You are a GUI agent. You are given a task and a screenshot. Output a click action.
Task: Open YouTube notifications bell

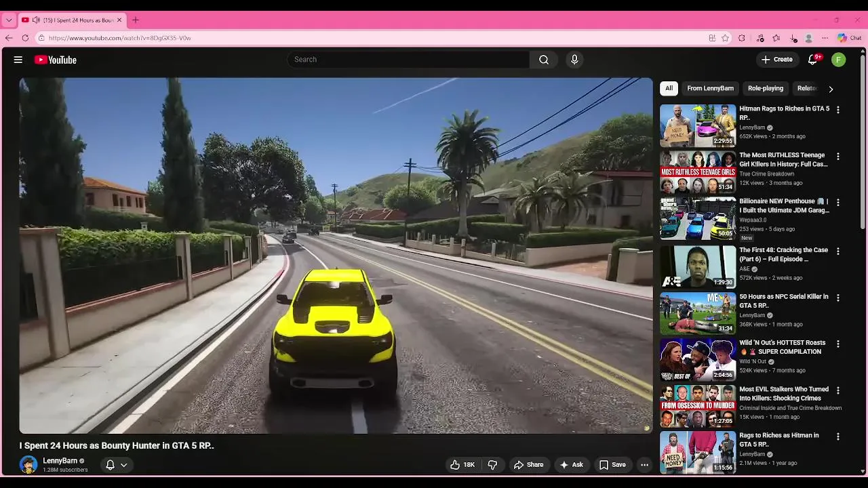click(813, 60)
